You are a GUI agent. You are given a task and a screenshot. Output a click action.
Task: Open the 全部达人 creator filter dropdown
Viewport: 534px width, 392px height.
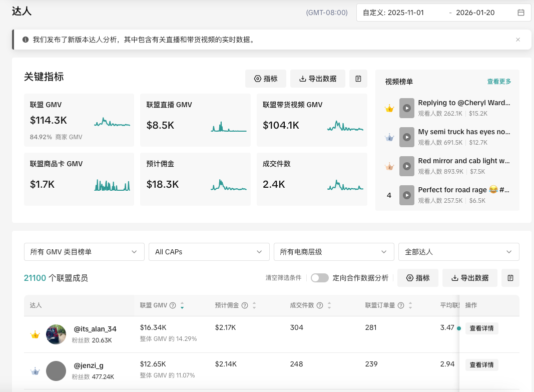[458, 252]
